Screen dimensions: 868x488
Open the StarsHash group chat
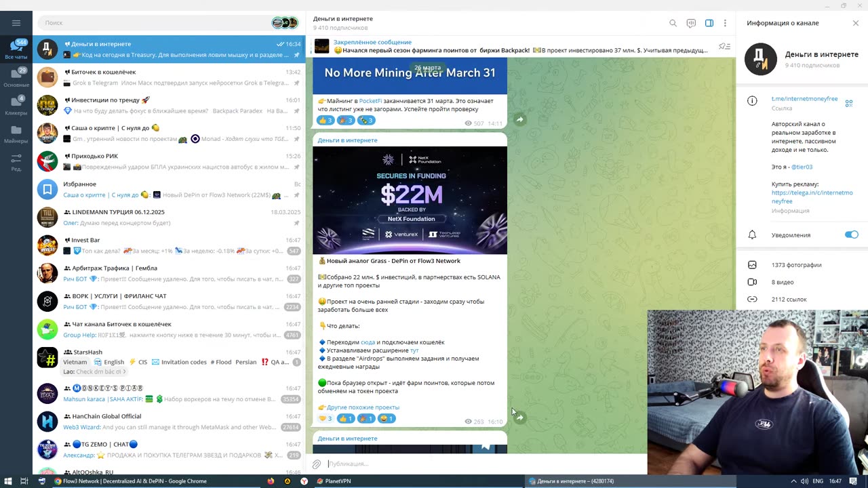169,361
